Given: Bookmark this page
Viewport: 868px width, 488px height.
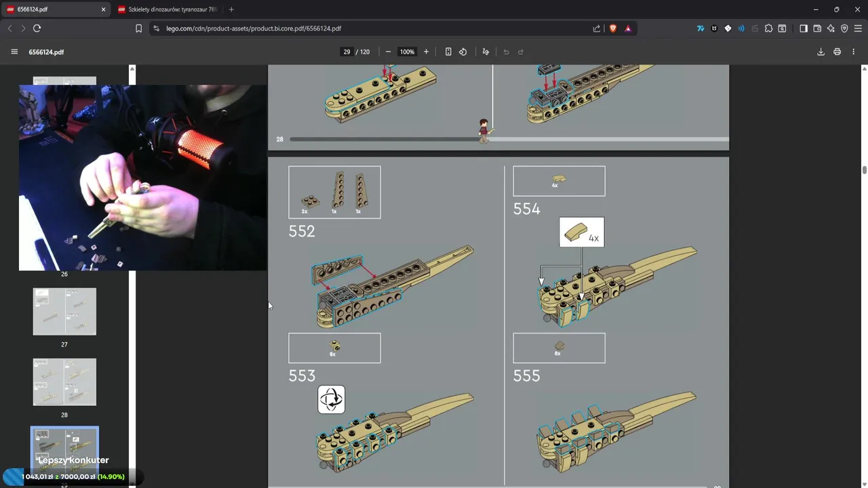Looking at the screenshot, I should [x=138, y=28].
